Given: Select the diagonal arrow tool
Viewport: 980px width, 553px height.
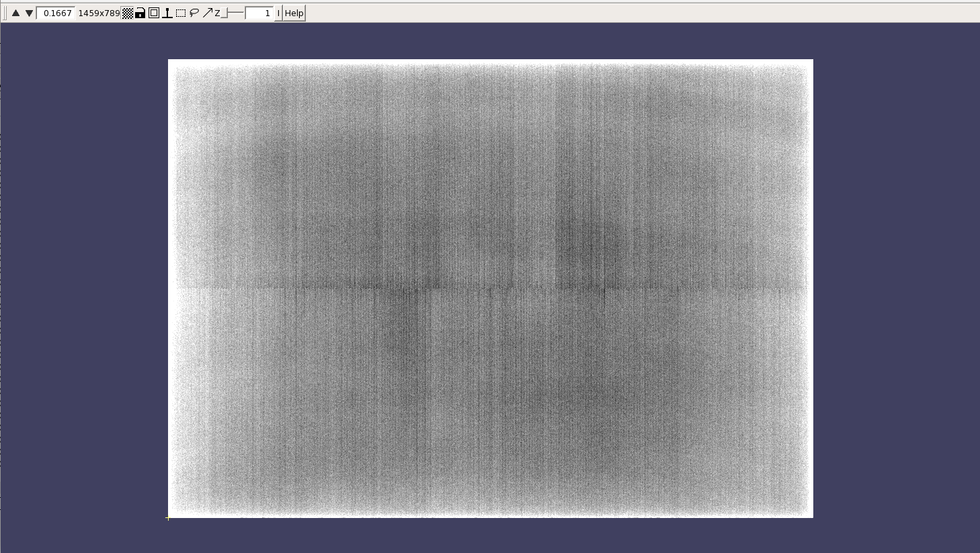Looking at the screenshot, I should pyautogui.click(x=208, y=13).
